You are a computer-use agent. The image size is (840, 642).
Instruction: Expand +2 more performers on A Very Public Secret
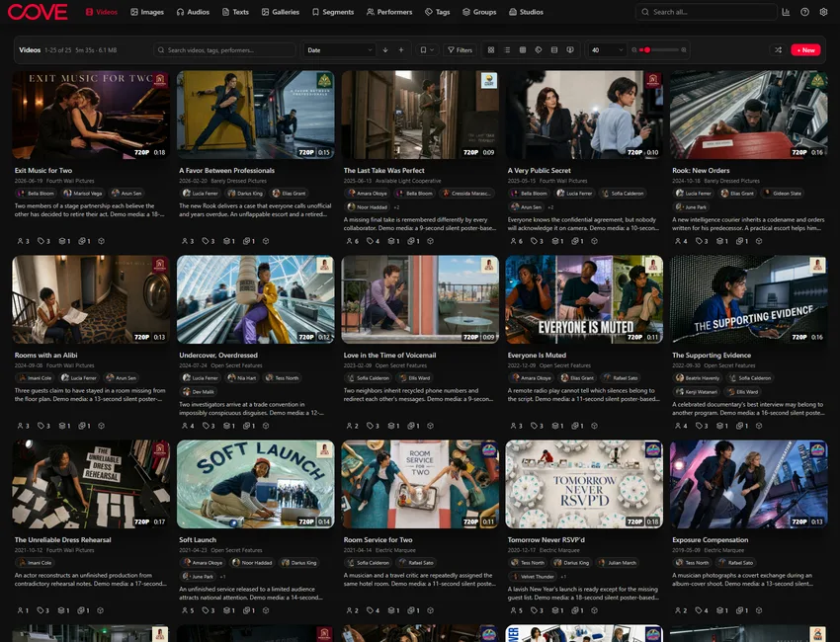(550, 207)
